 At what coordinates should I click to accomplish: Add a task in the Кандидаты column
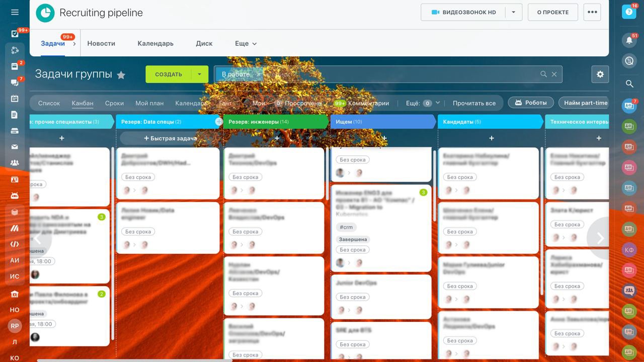tap(492, 138)
